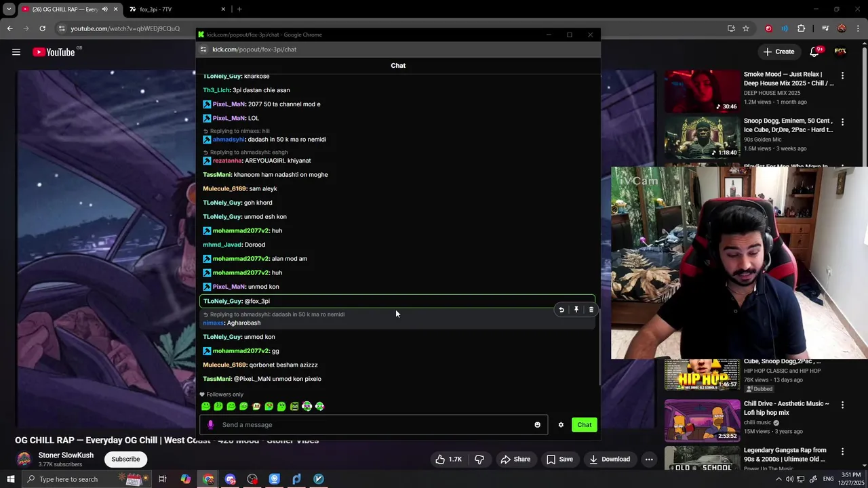
Task: Go to YouTube home via the logo
Action: pos(54,52)
